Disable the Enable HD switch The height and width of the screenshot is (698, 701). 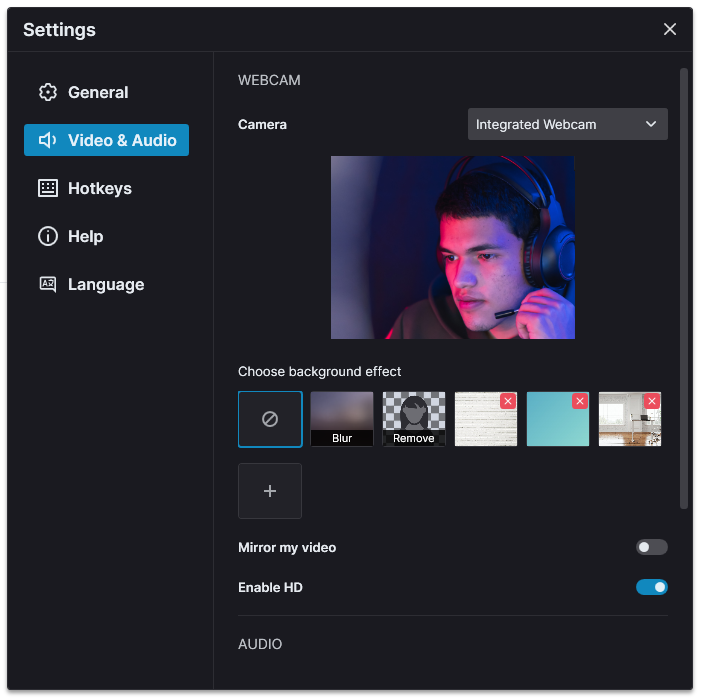point(651,587)
